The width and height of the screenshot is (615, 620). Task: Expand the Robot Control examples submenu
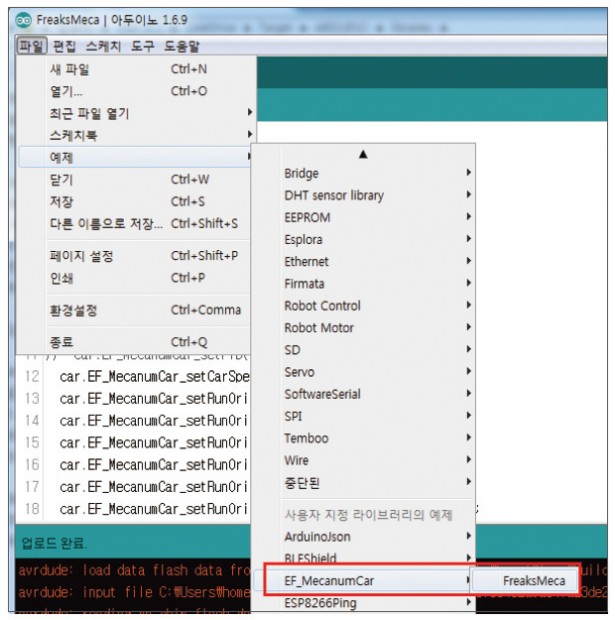point(323,306)
